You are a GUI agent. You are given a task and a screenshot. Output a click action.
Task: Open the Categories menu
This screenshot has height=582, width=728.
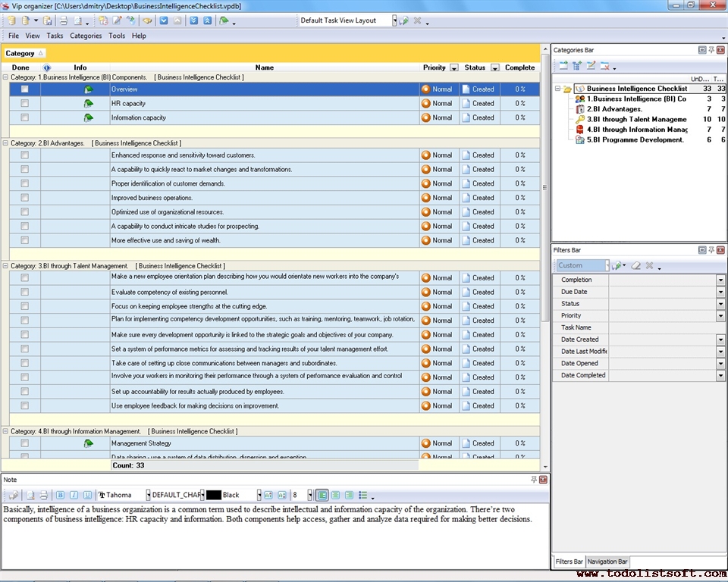coord(86,36)
